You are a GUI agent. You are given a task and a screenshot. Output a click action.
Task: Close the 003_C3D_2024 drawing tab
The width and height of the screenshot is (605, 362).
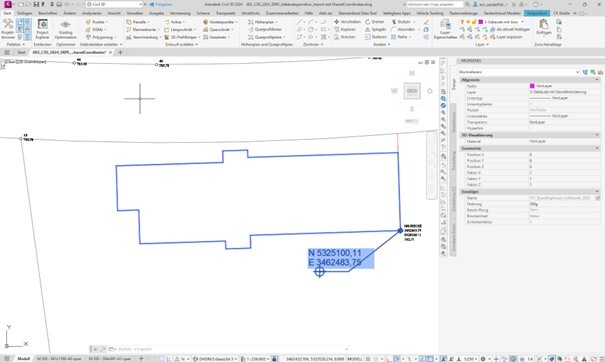click(x=111, y=52)
